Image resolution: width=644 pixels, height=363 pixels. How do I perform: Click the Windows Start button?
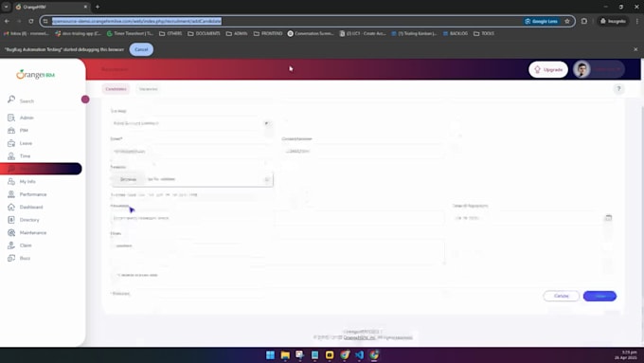pos(270,354)
